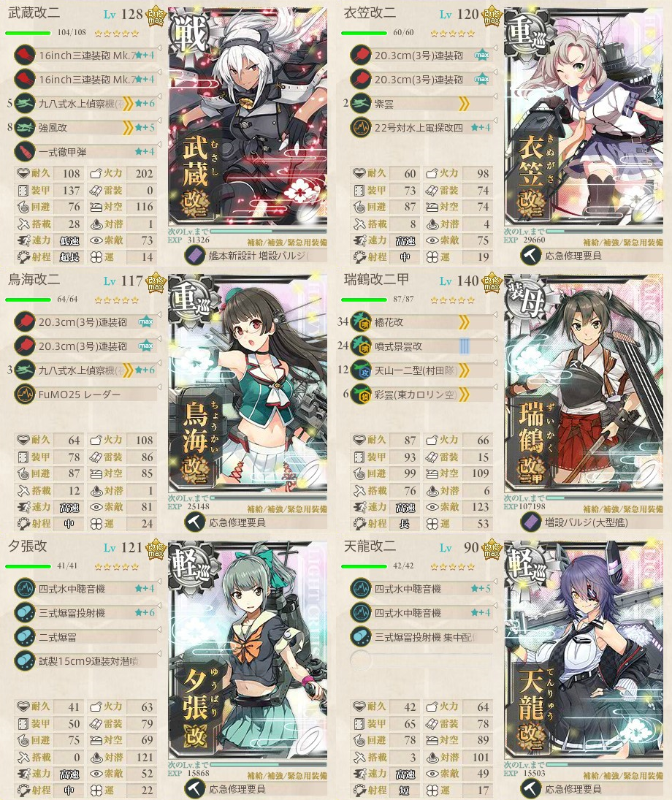Click Tenryuu's 三式爆雷投射機 集中配備 slot
The height and width of the screenshot is (800, 672).
(x=421, y=637)
